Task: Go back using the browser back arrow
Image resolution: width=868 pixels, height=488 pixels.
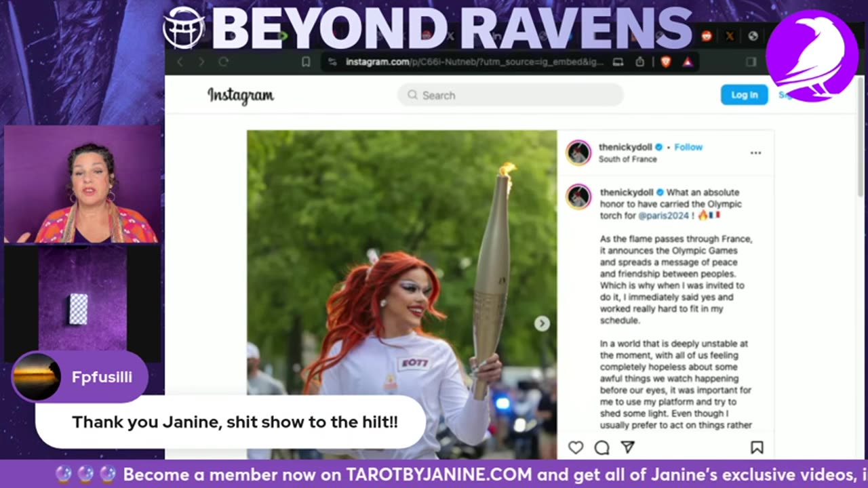Action: (180, 62)
